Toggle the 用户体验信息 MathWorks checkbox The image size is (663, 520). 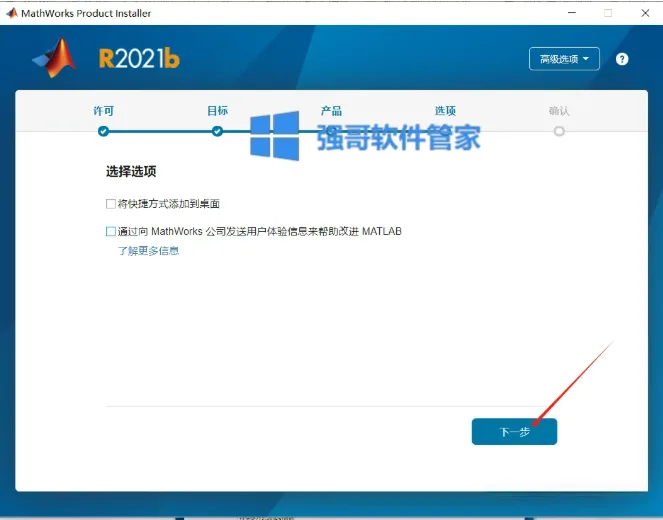click(111, 231)
